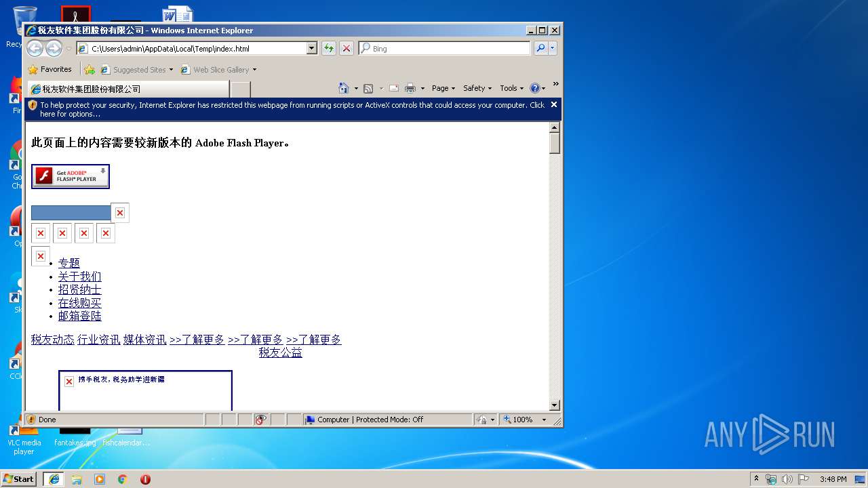
Task: Open the 税友公益 link
Action: 281,352
